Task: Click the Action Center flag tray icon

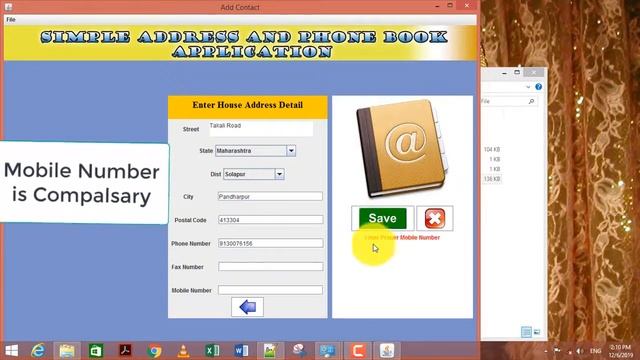Action: [557, 351]
